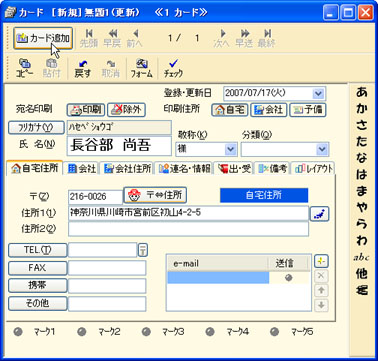Click the 住所1 address field
The width and height of the screenshot is (378, 361).
pos(188,213)
